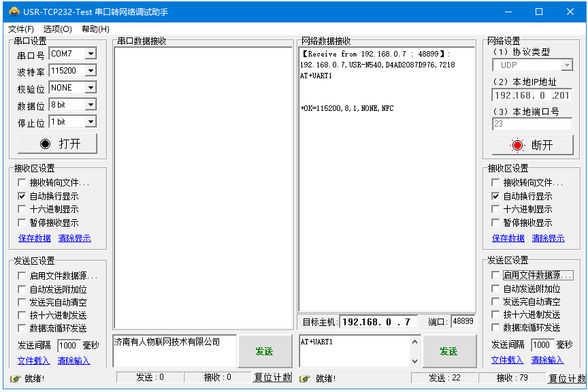588x392 pixels.
Task: Click the network 发送 : 22 counter
Action: (444, 378)
